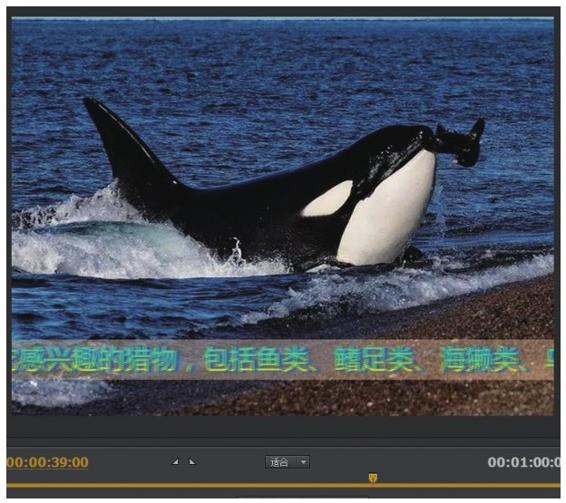
Task: Select the 适合 label text in zoom box
Action: tap(279, 462)
